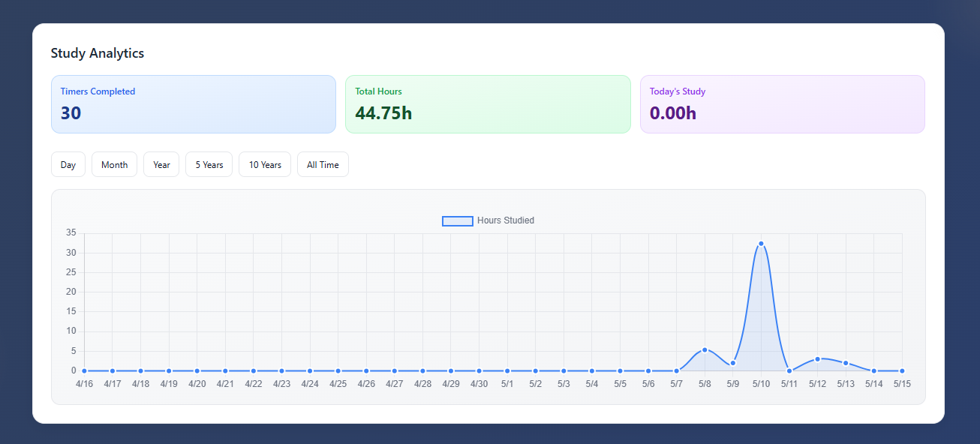The image size is (980, 444).
Task: Display All Time statistics
Action: click(x=323, y=164)
